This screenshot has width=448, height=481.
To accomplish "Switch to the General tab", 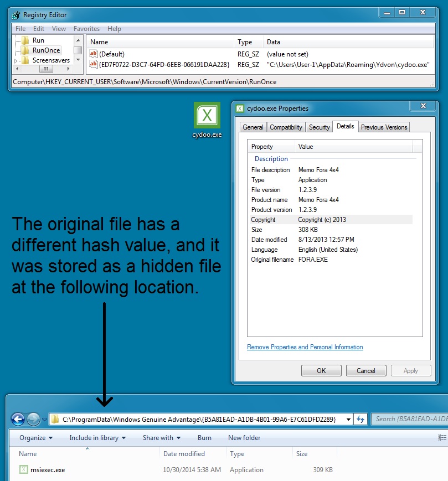I will click(253, 127).
